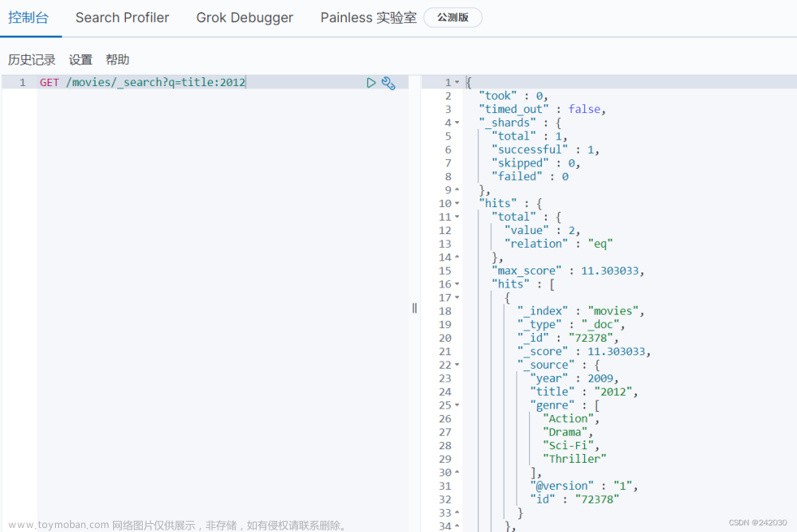Screen dimensions: 797x532
Task: Click the "id" : "72378" line
Action: point(575,499)
